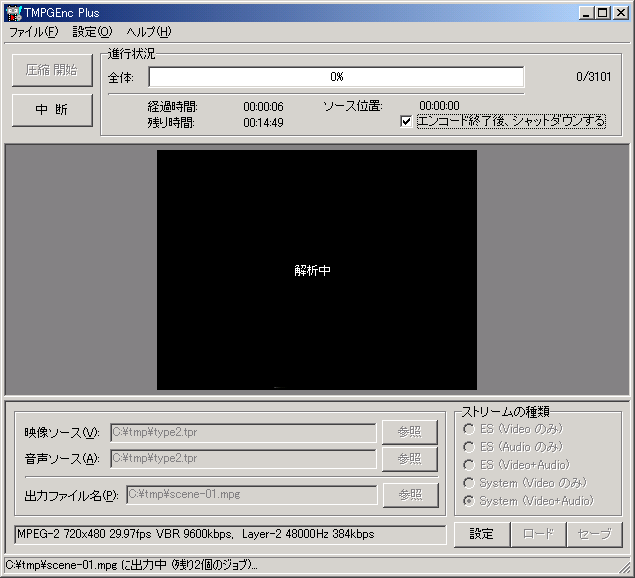Click the ロード button
635x578 pixels.
[538, 535]
